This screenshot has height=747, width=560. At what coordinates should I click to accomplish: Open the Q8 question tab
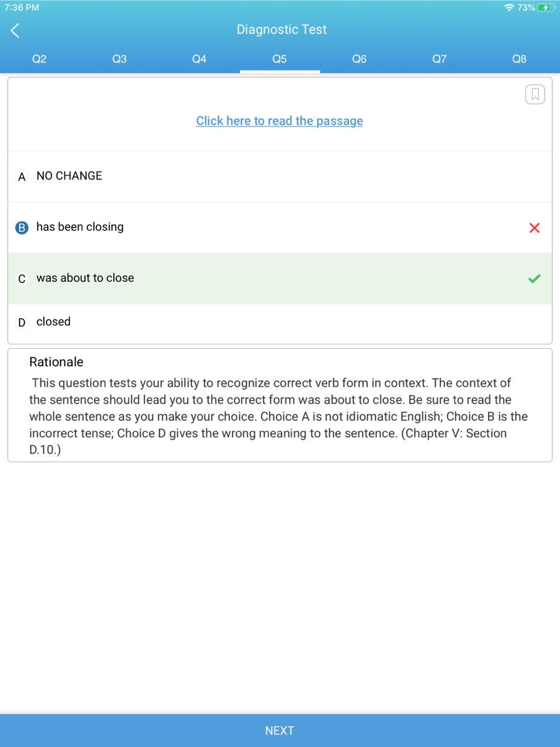(520, 59)
